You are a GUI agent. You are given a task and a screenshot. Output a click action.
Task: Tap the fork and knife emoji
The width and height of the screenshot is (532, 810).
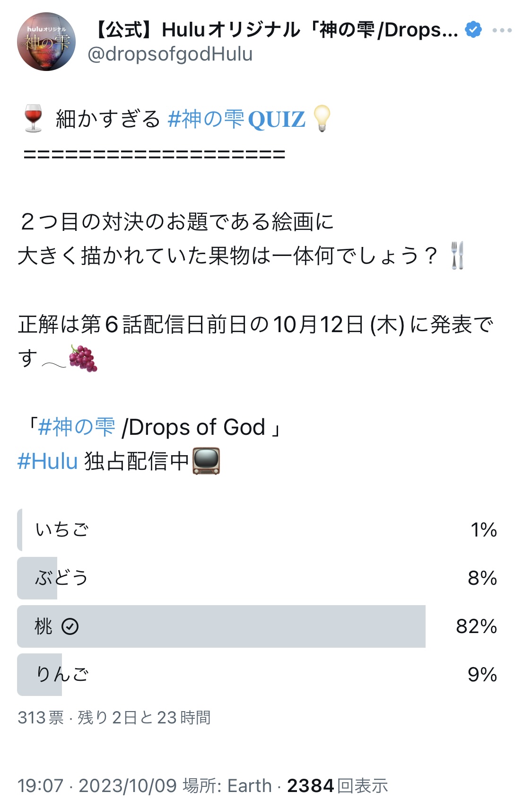457,255
